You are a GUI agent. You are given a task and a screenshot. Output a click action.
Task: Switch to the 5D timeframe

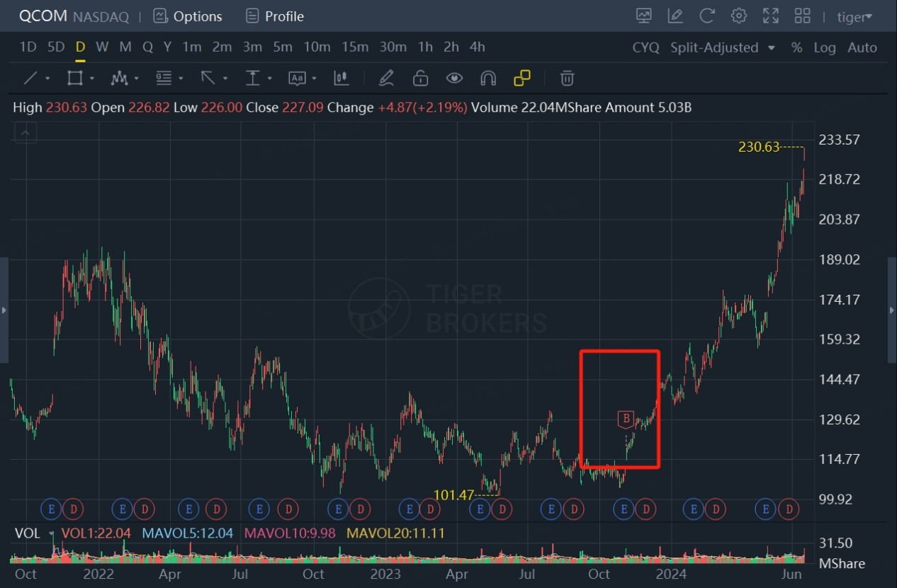pyautogui.click(x=56, y=47)
